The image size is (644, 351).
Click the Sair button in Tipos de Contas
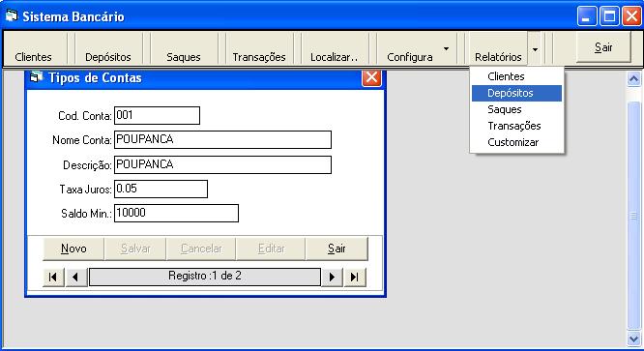coord(337,249)
